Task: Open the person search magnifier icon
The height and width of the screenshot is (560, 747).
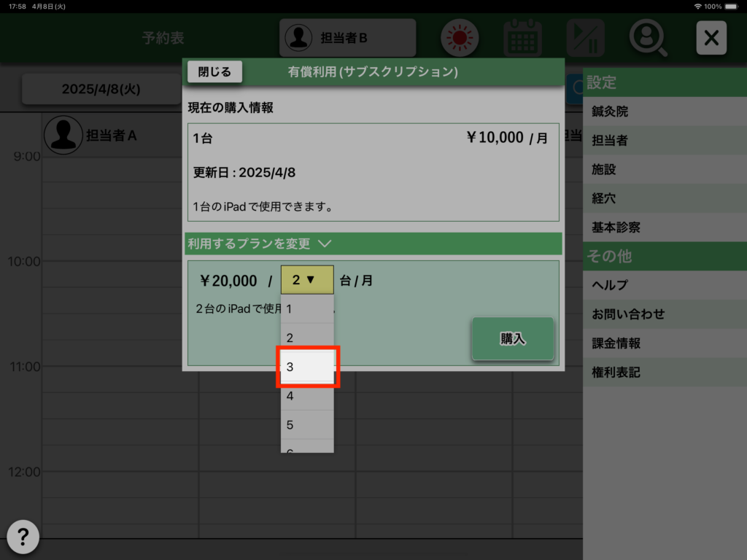Action: pos(648,37)
